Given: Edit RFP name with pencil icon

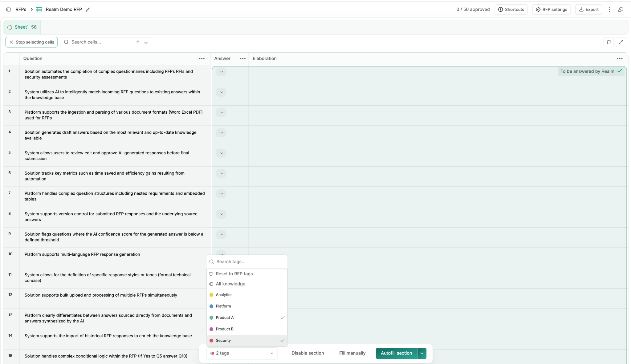Looking at the screenshot, I should pyautogui.click(x=88, y=10).
